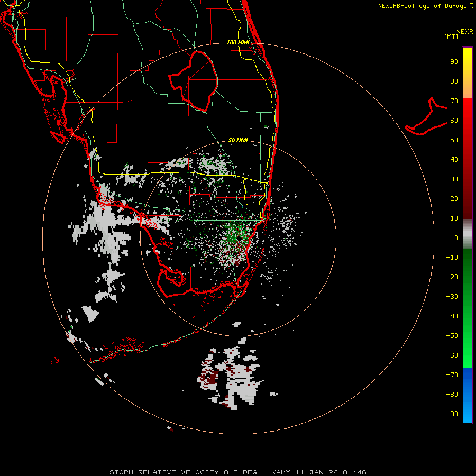Click the -40 value on the velocity scale
The width and height of the screenshot is (476, 476).
452,316
